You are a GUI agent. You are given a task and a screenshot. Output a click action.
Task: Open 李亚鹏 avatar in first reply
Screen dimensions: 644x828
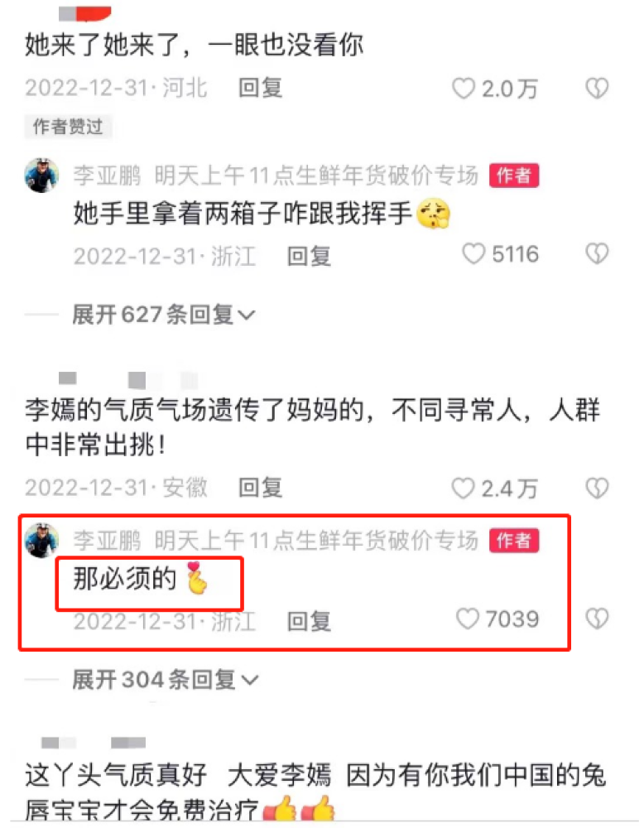click(41, 175)
